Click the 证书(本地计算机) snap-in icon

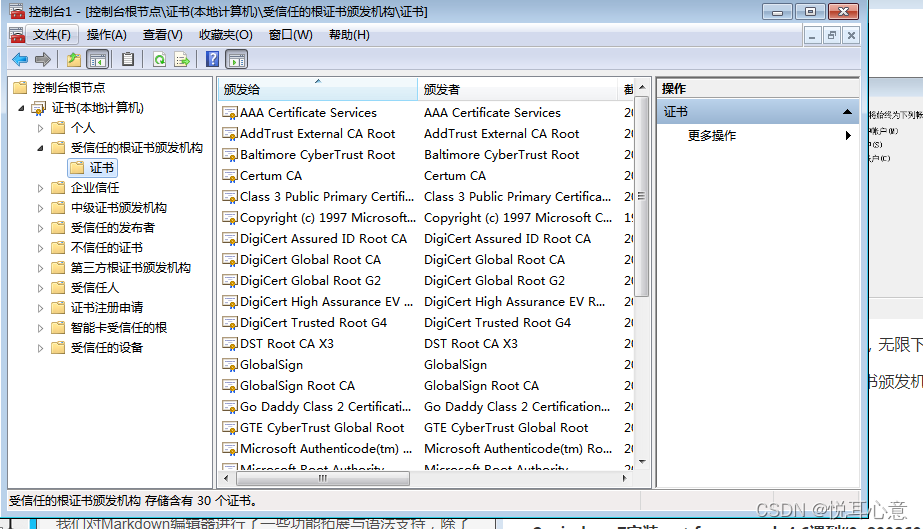pos(39,108)
